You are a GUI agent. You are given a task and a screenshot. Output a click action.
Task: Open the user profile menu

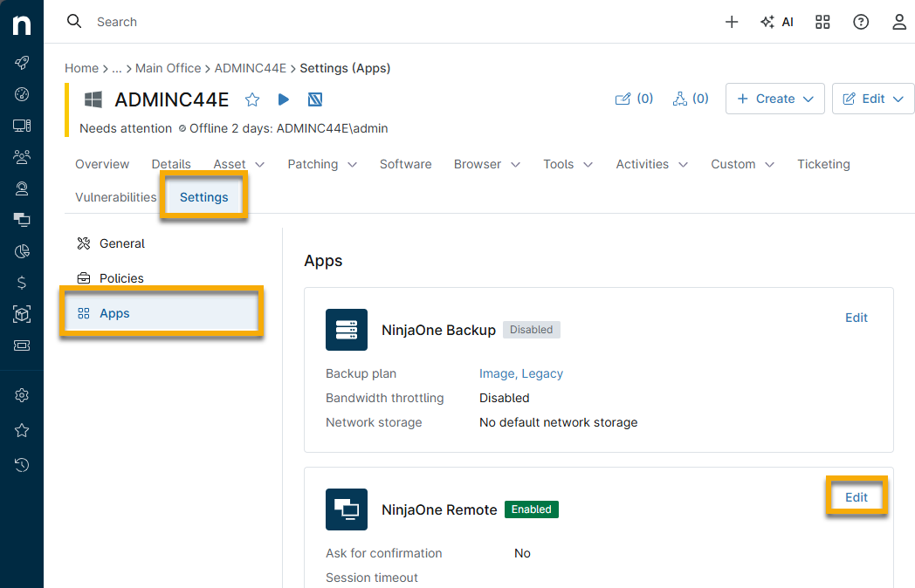tap(899, 21)
